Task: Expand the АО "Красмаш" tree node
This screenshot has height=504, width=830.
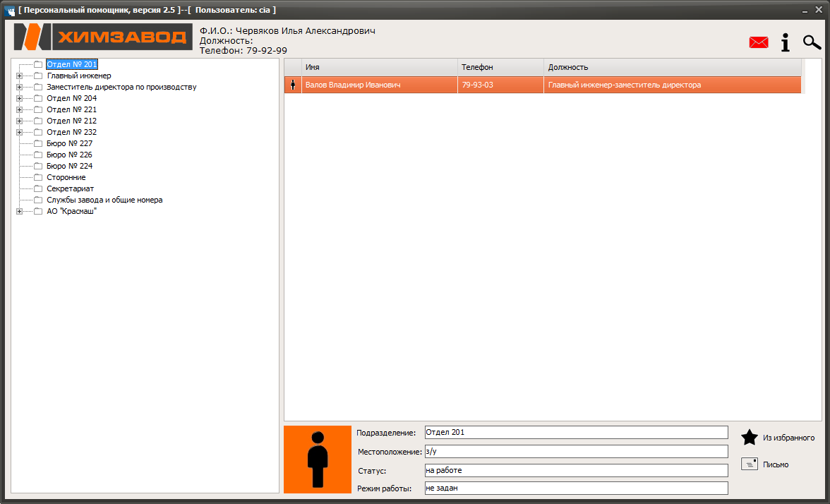Action: pyautogui.click(x=20, y=211)
